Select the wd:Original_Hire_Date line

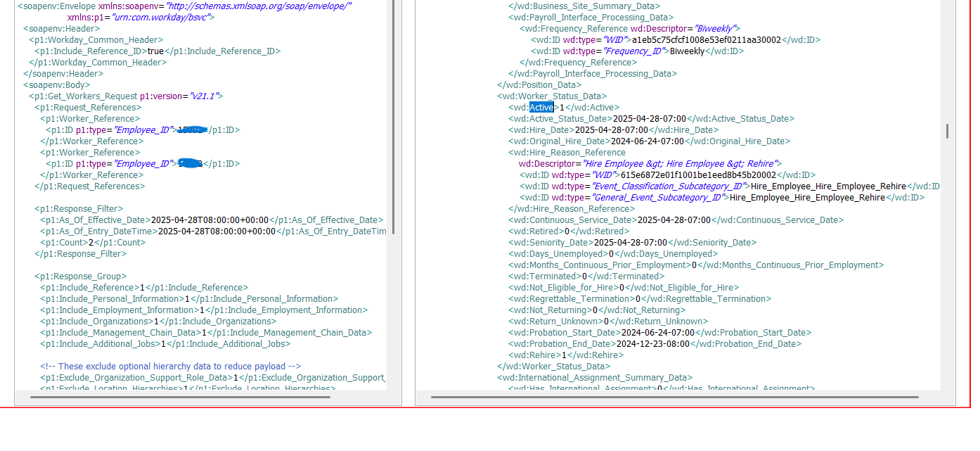pos(650,141)
